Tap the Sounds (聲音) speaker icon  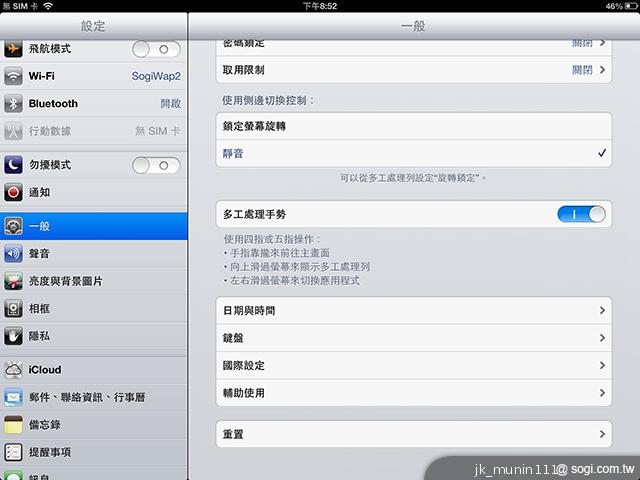click(x=13, y=253)
